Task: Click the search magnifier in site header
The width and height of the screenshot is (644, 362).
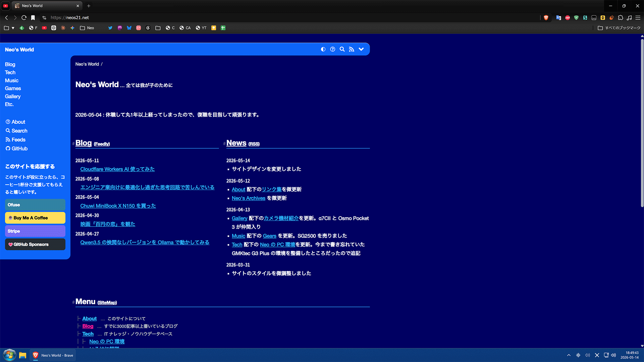Action: [342, 49]
